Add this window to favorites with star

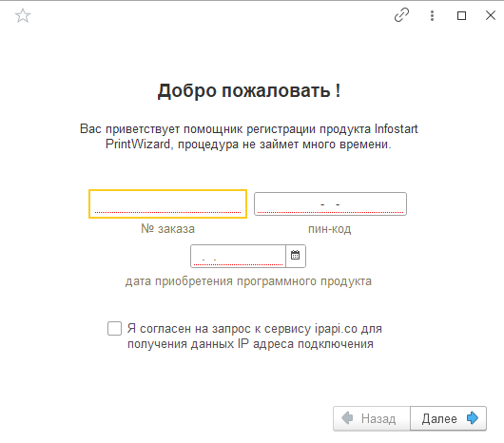(x=23, y=15)
